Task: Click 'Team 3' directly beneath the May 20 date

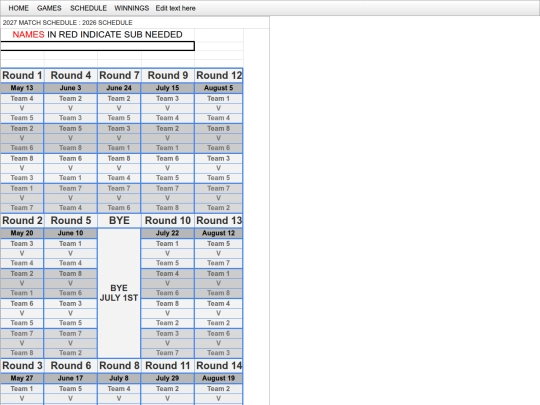Action: pos(22,243)
